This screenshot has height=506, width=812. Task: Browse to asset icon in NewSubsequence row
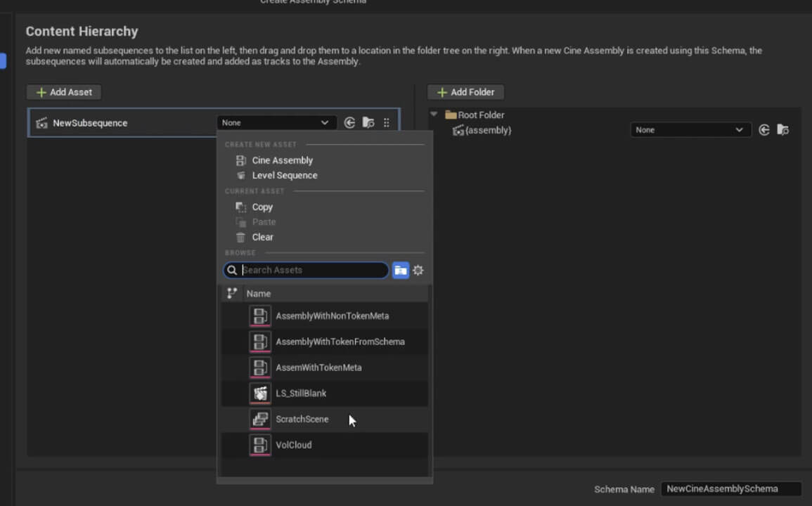(x=368, y=123)
